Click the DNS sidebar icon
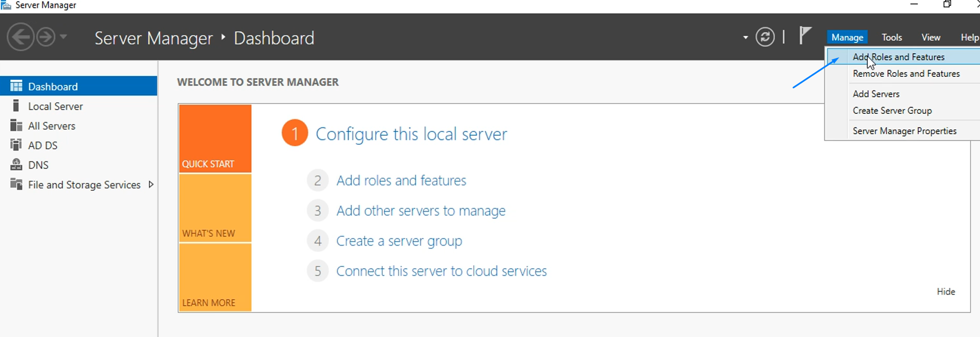Screen dimensions: 980x337 [16, 165]
